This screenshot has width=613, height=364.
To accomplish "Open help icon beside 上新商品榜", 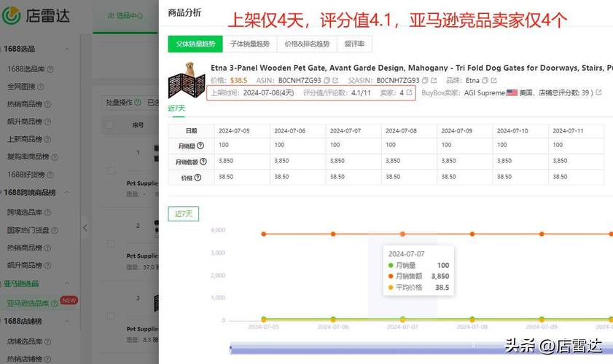I will click(47, 139).
